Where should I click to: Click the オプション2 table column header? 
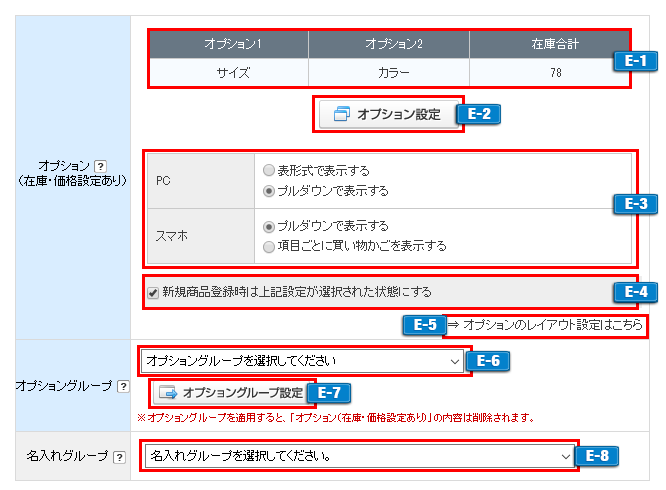tap(387, 45)
